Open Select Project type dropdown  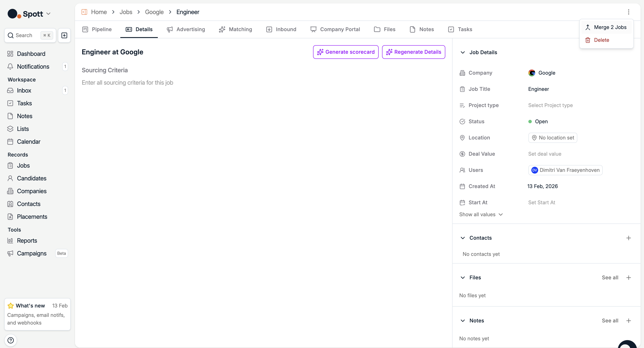(x=550, y=105)
